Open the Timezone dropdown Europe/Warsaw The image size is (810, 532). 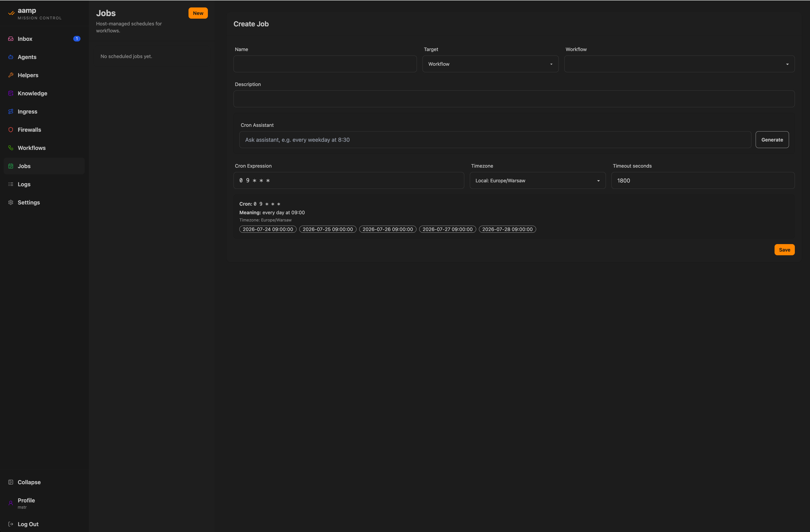point(537,181)
